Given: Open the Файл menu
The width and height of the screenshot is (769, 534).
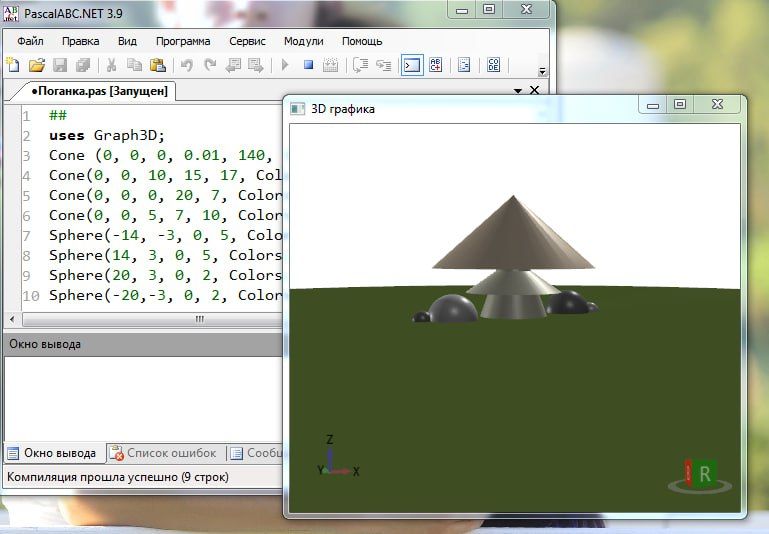Looking at the screenshot, I should [30, 41].
